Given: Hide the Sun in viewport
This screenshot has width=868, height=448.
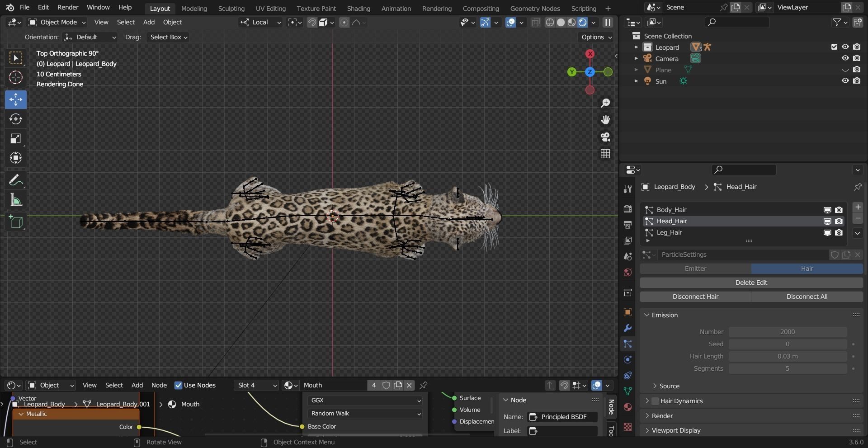Looking at the screenshot, I should tap(845, 80).
